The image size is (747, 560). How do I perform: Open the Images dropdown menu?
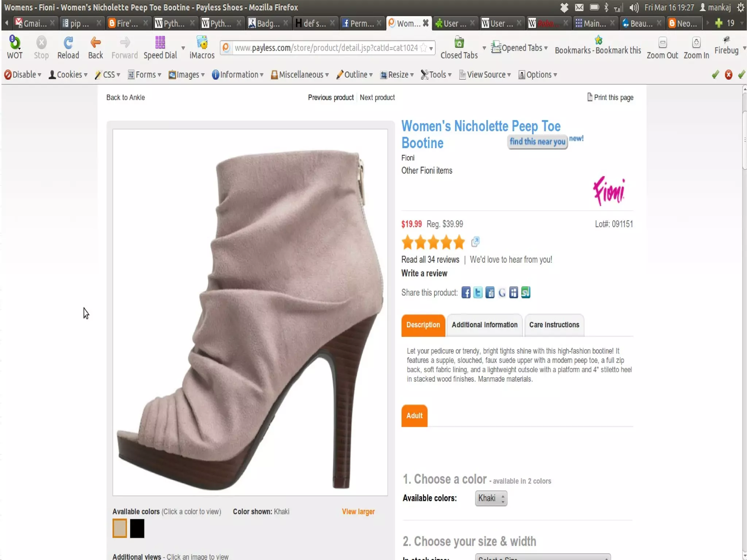(186, 74)
